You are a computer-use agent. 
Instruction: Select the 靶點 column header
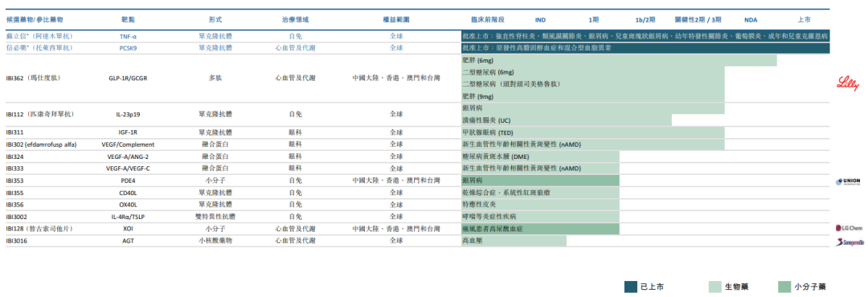coord(128,19)
